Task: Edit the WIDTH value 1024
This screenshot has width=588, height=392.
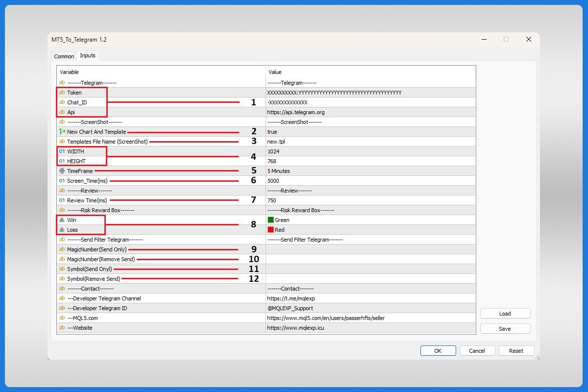Action: pyautogui.click(x=370, y=151)
